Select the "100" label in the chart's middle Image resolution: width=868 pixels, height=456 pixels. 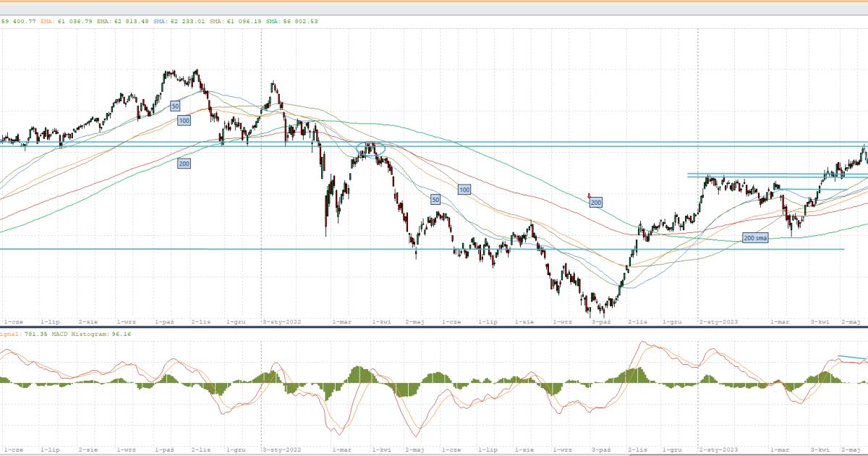464,189
